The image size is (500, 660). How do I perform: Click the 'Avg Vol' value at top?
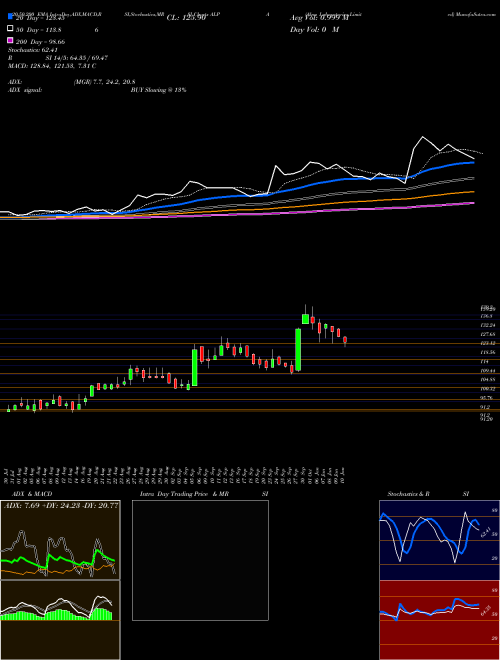tap(319, 18)
